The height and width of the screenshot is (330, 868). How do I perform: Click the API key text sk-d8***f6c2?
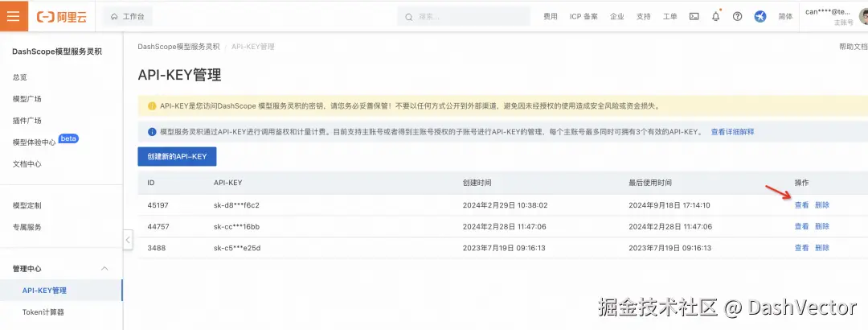[236, 205]
